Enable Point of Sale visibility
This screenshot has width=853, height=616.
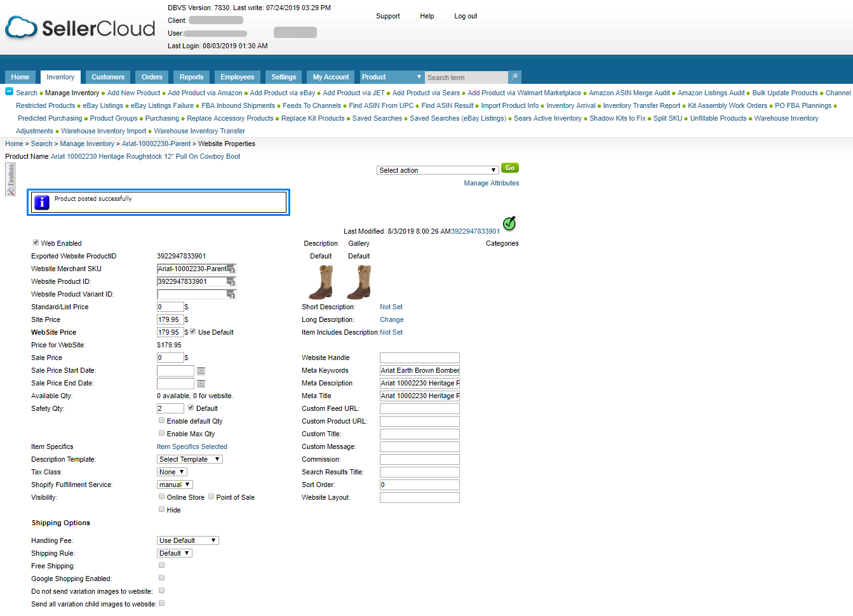pos(211,497)
